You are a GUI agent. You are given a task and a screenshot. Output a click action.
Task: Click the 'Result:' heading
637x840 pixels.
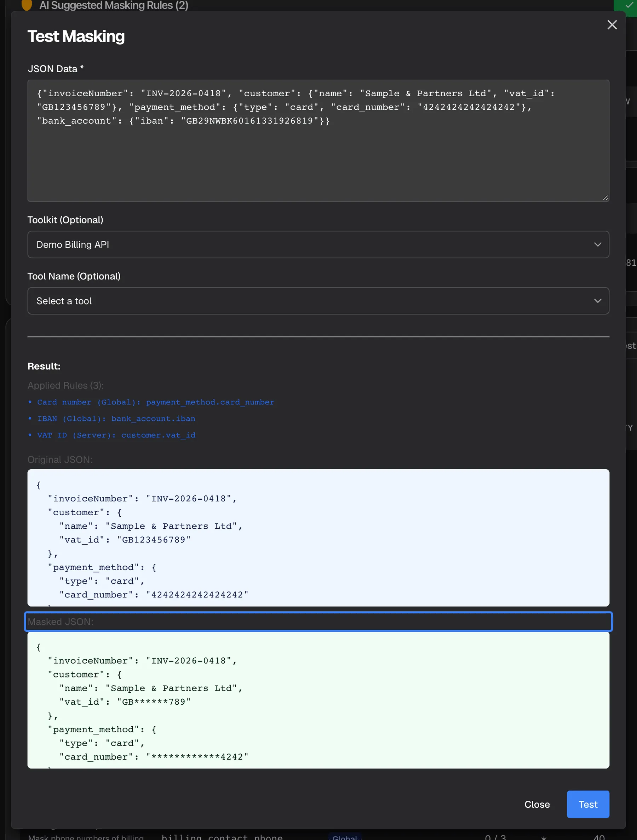point(44,366)
